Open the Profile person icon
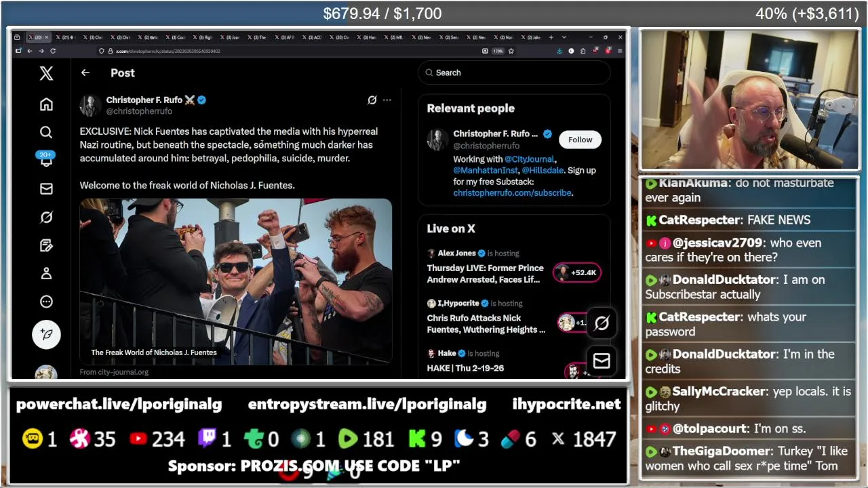 (x=46, y=273)
